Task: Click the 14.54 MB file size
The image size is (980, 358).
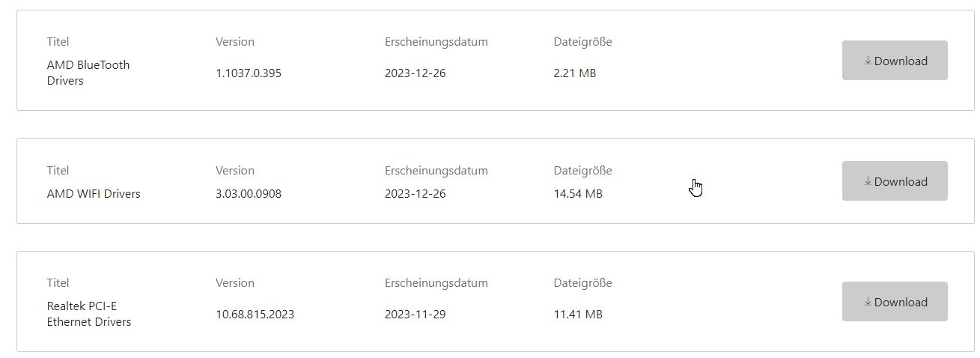Action: [578, 194]
